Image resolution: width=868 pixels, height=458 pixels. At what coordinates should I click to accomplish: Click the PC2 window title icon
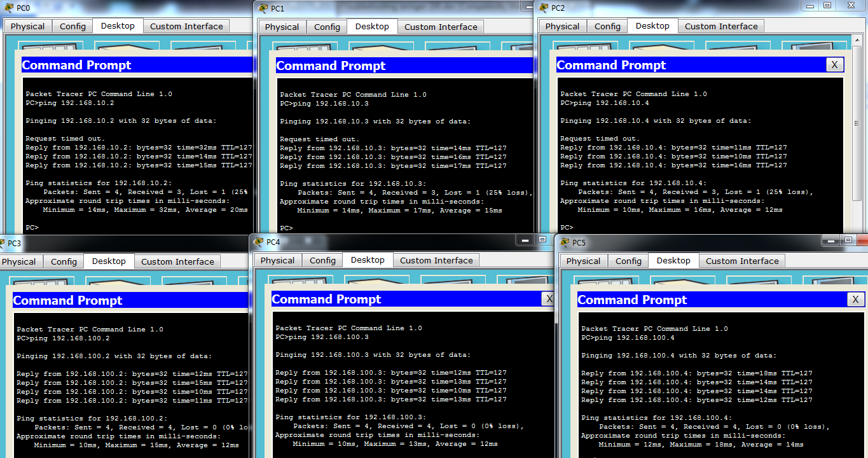(544, 8)
